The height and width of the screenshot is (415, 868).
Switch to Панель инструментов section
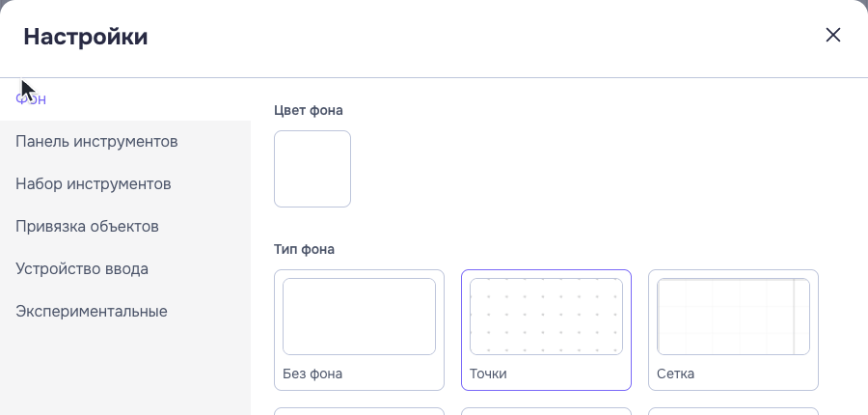125,141
